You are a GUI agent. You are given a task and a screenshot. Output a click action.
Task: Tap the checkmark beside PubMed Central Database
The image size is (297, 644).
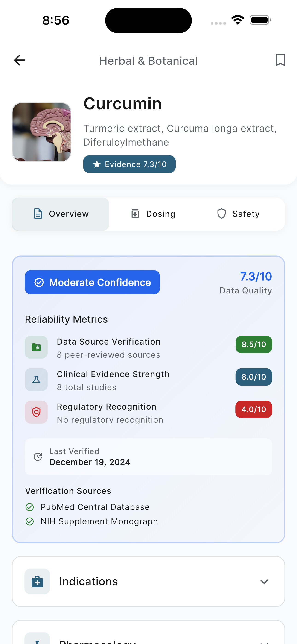click(x=30, y=507)
